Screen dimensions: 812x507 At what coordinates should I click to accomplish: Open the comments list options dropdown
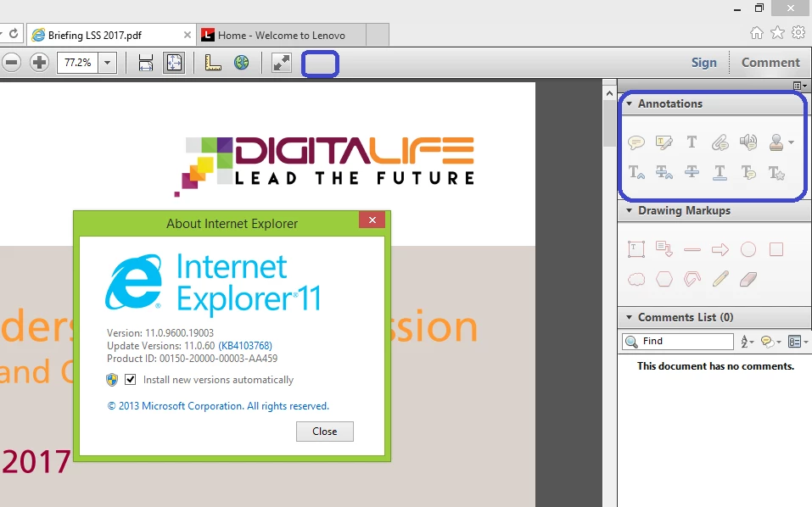(x=798, y=342)
